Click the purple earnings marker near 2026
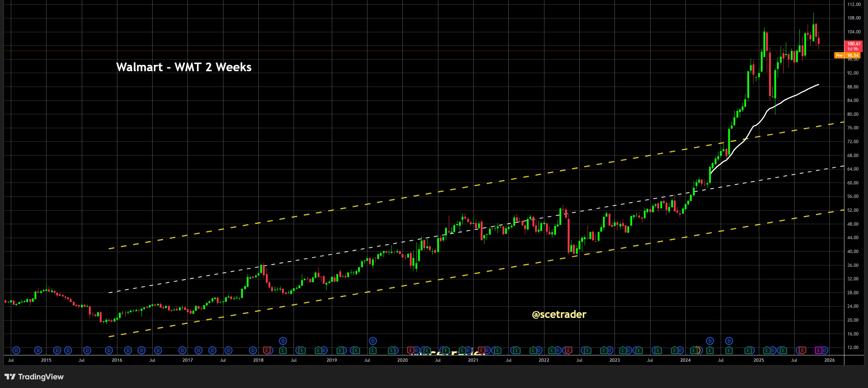The height and width of the screenshot is (388, 868). coord(819,351)
